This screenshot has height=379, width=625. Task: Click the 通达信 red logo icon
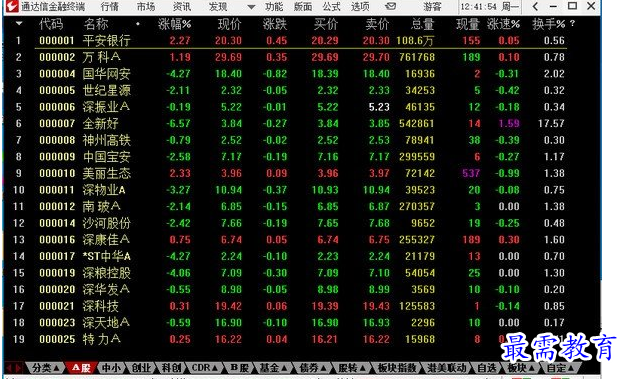[x=12, y=6]
